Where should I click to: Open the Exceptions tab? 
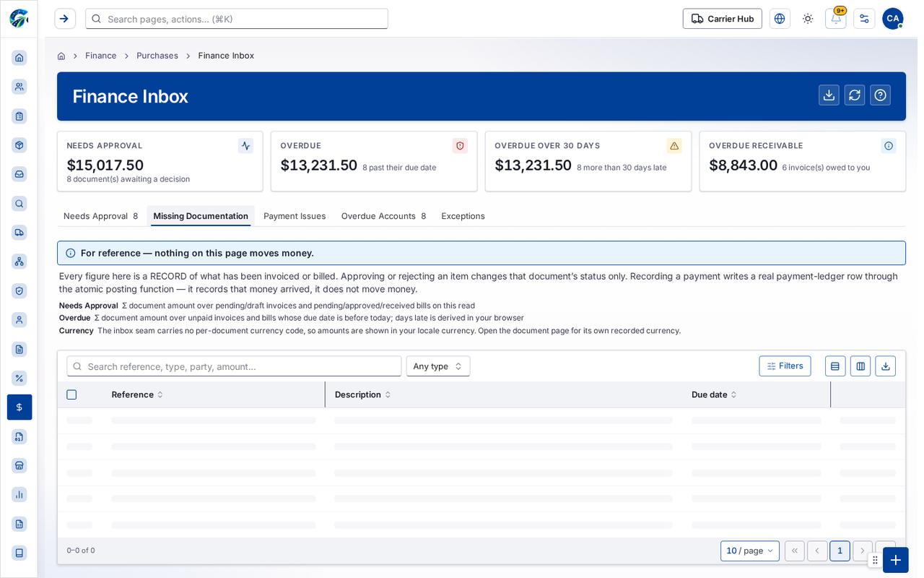point(463,216)
